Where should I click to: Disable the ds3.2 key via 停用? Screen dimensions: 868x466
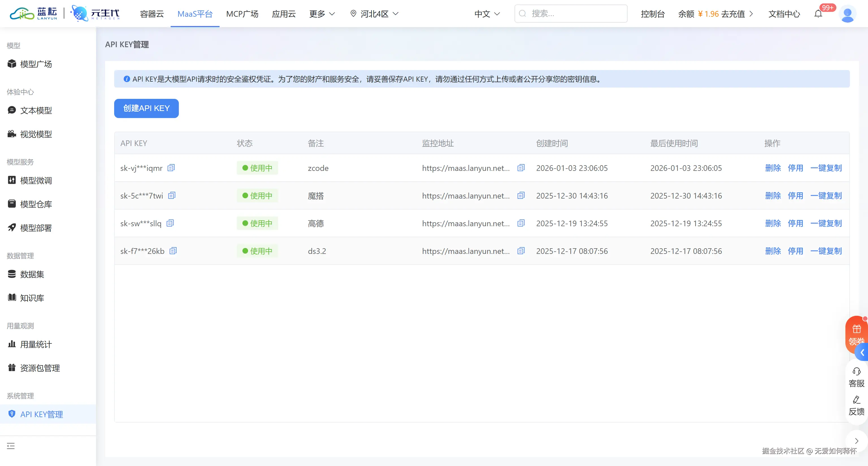pos(795,251)
